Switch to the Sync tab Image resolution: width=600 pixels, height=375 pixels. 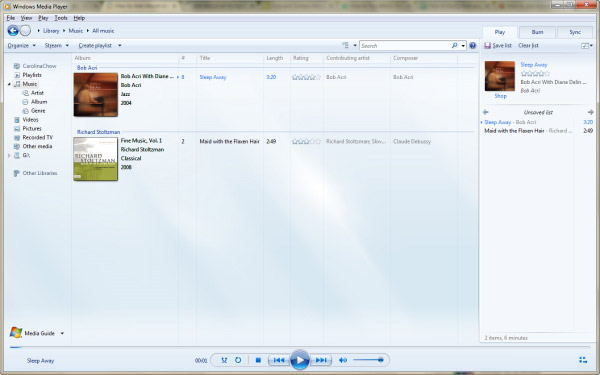(575, 32)
